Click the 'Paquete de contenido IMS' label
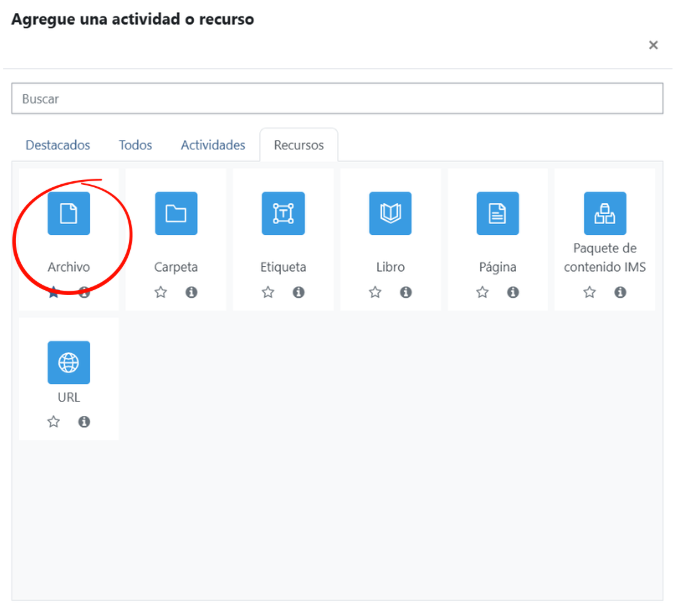Image resolution: width=676 pixels, height=613 pixels. (x=605, y=258)
